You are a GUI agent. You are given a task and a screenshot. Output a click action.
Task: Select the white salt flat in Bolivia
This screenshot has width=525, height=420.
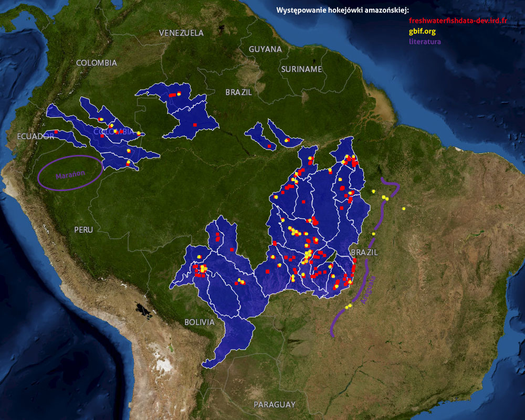165,364
